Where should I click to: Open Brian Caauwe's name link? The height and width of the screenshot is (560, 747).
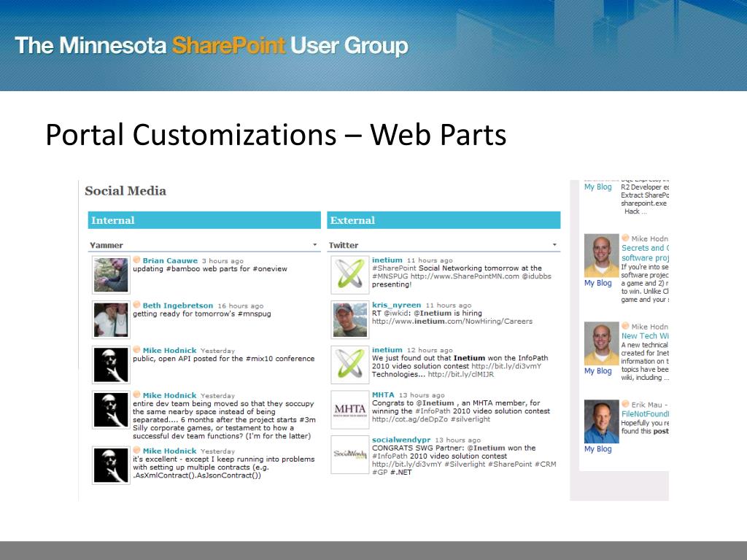click(x=170, y=260)
